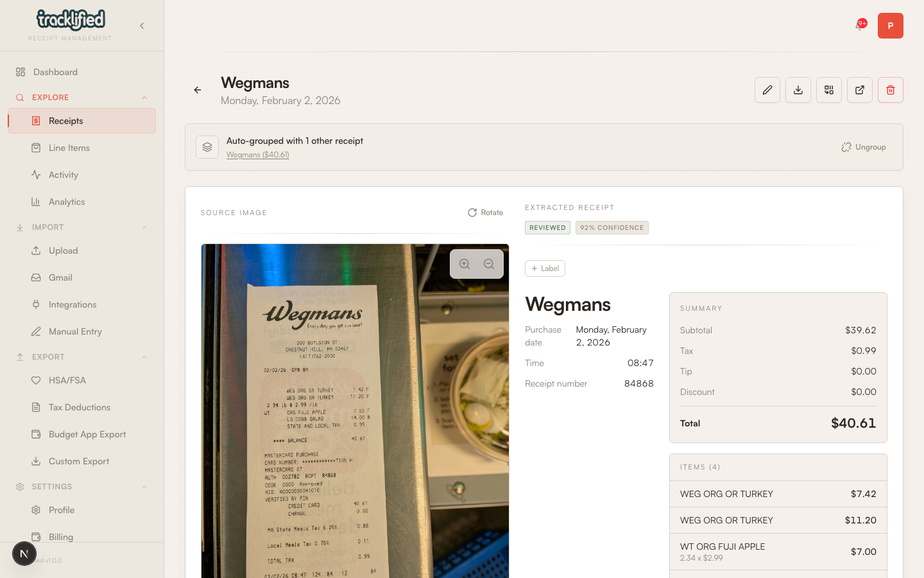Click the Tip value $0.00
The image size is (924, 578).
(864, 371)
